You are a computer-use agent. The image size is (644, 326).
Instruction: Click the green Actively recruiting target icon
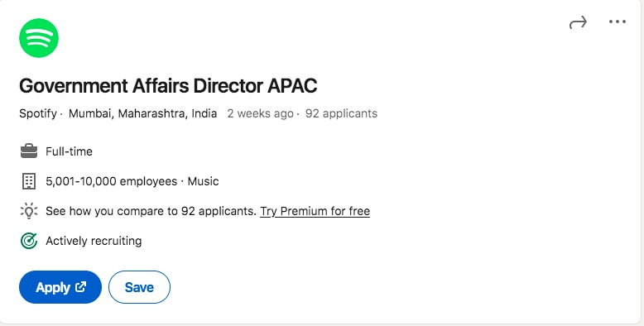click(x=29, y=241)
